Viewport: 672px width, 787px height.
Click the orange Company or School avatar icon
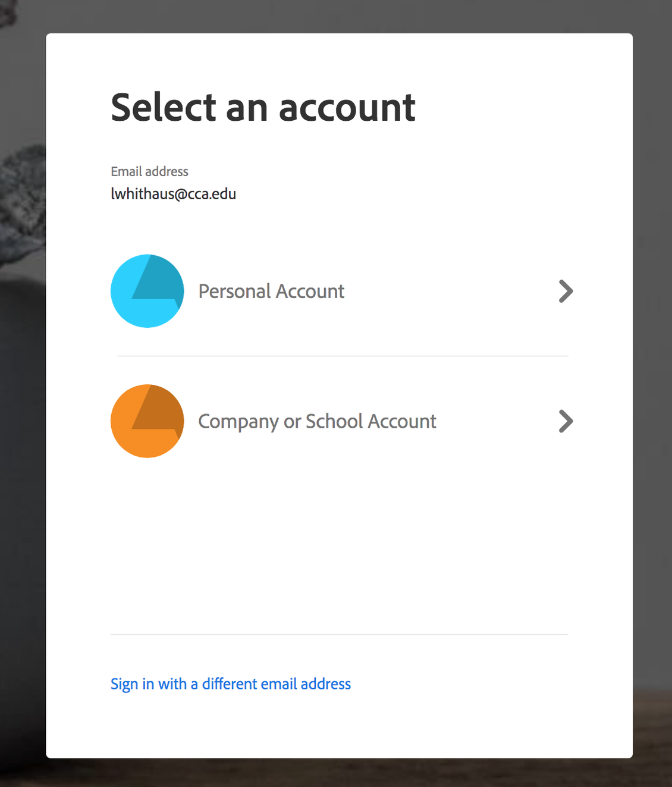click(147, 421)
